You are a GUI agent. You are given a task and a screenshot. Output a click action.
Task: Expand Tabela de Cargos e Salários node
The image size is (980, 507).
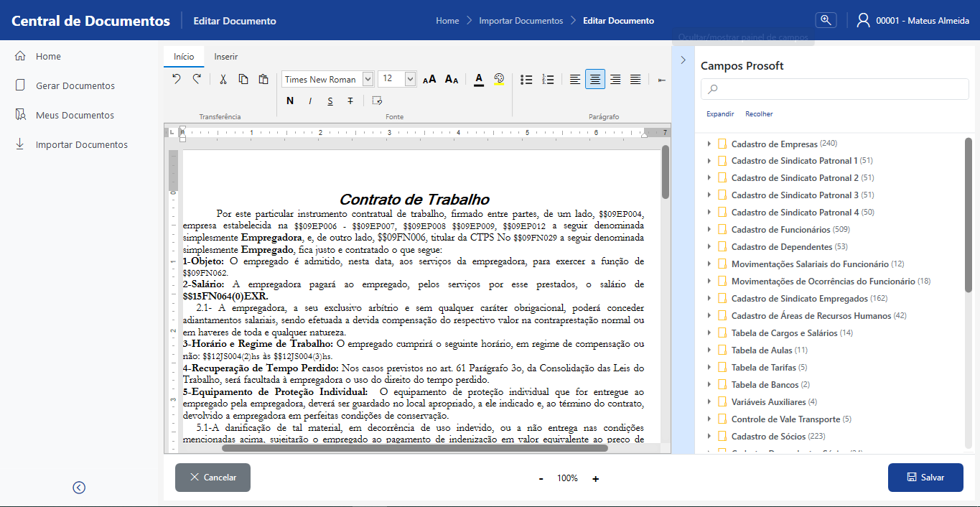click(709, 333)
